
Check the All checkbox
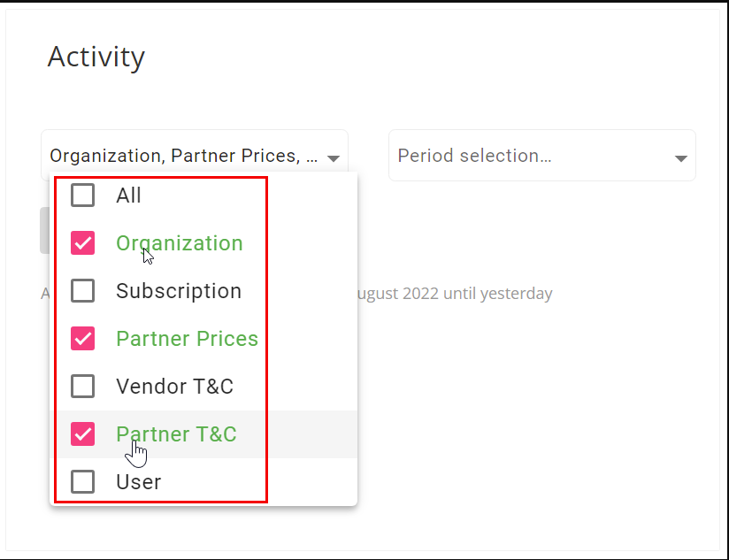pos(83,196)
